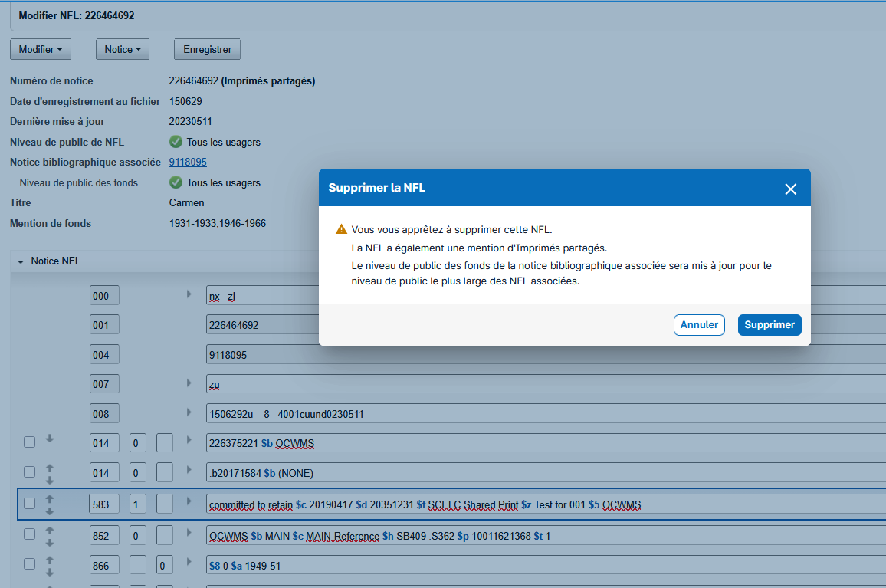Move the 852 field down
The image size is (886, 588).
pos(50,543)
